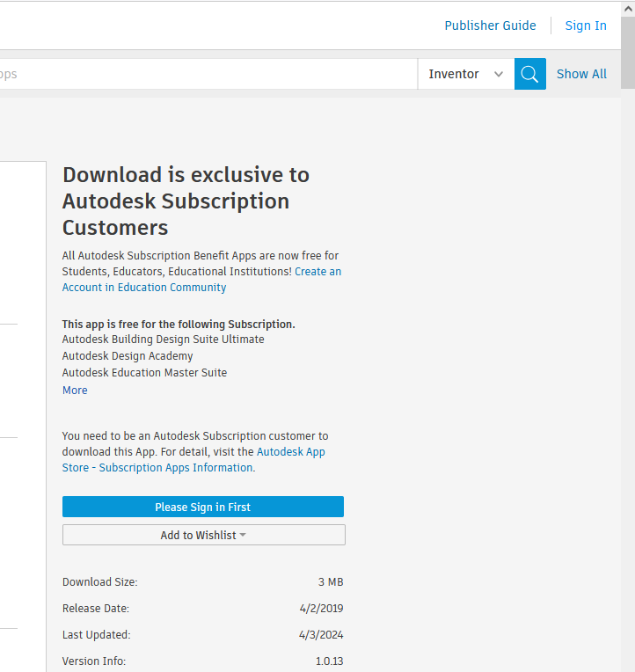Click the blue search magnifier icon

pos(529,74)
